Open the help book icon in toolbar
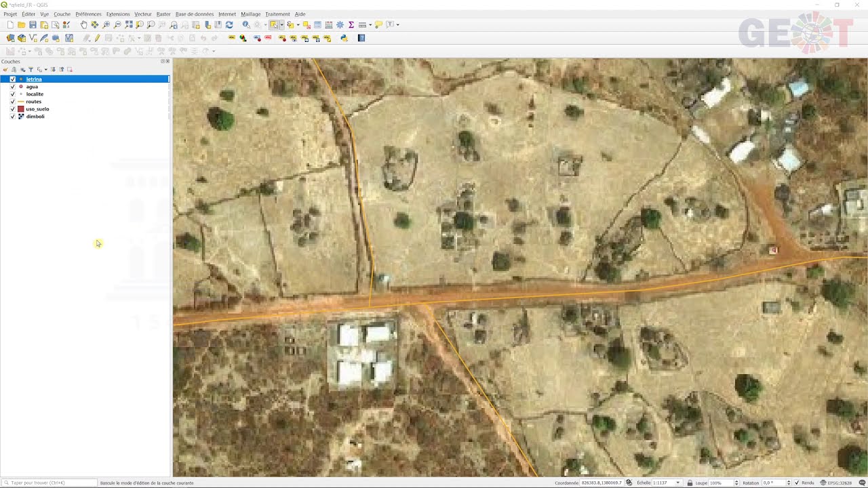868x488 pixels. 361,38
